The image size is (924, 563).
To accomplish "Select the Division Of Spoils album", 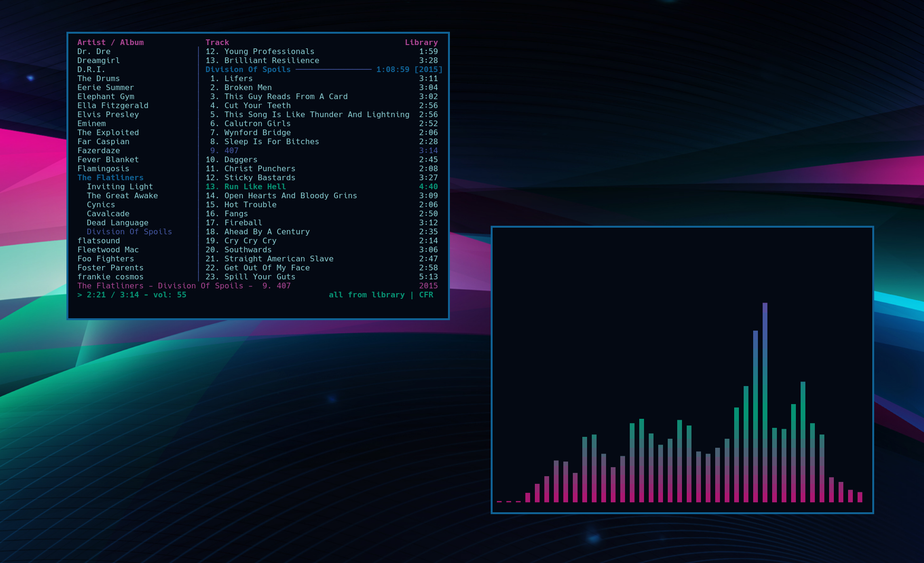I will click(x=129, y=232).
